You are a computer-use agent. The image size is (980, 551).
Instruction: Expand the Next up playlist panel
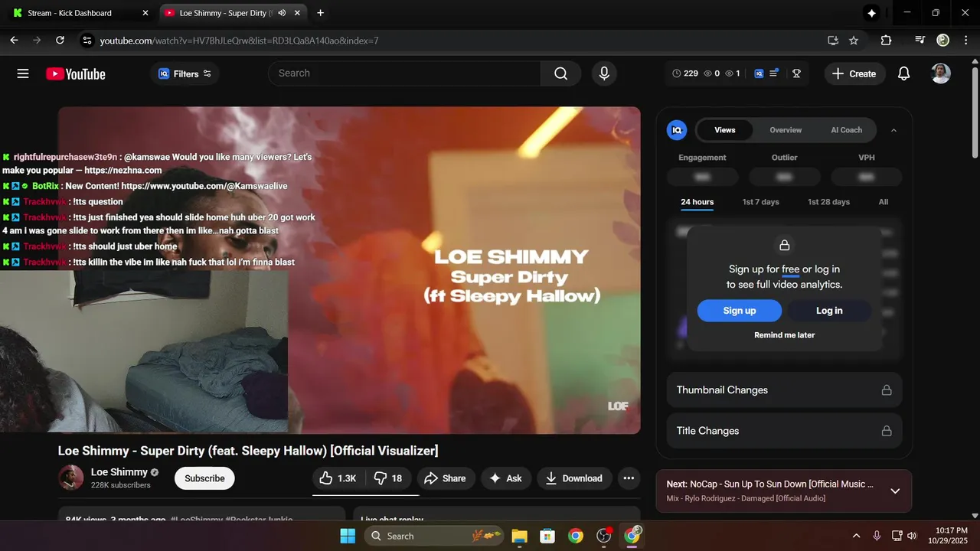tap(895, 491)
